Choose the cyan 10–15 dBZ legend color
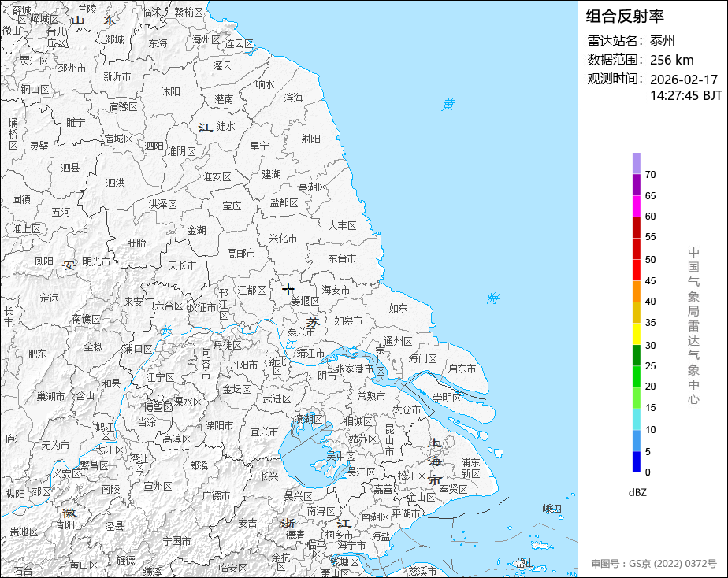This screenshot has width=728, height=578. point(636,420)
